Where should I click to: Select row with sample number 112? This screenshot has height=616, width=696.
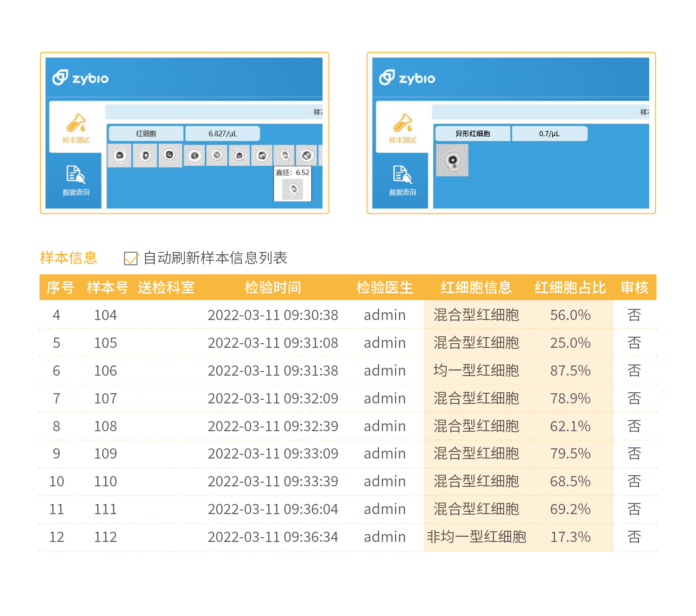click(x=106, y=537)
